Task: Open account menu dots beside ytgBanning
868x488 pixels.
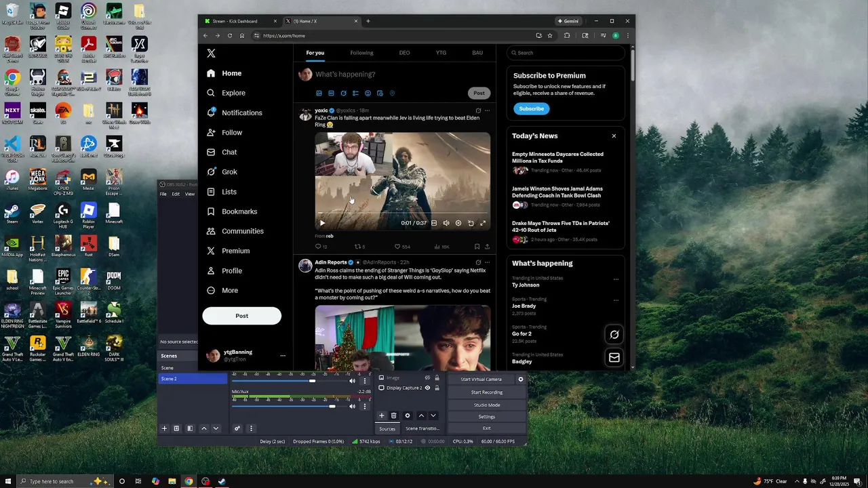Action: click(283, 355)
